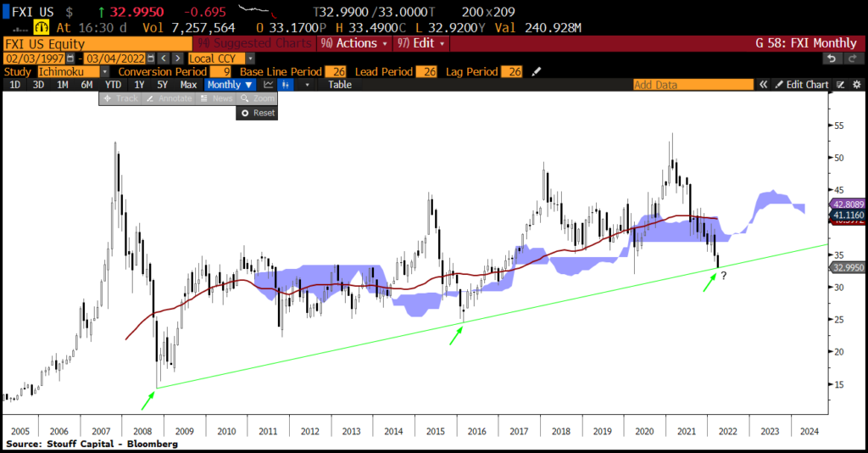Open the end date calendar picker
Viewport: 868px width, 453px height.
[x=151, y=59]
